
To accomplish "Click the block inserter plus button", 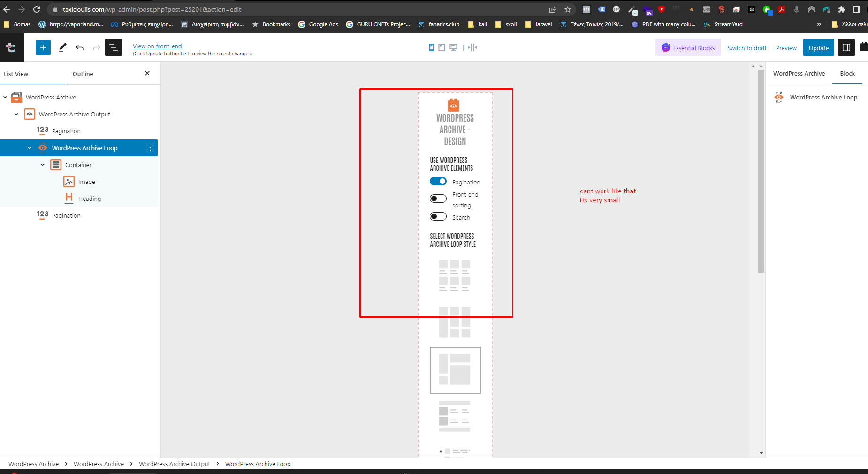I will tap(43, 47).
